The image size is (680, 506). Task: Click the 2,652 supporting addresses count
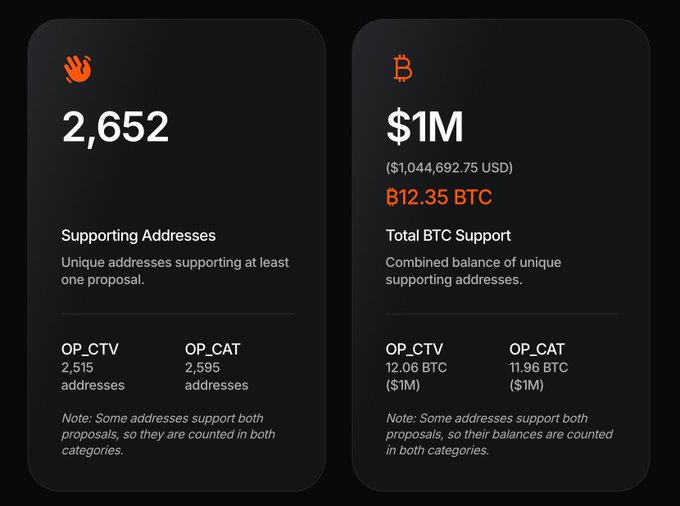(x=115, y=127)
